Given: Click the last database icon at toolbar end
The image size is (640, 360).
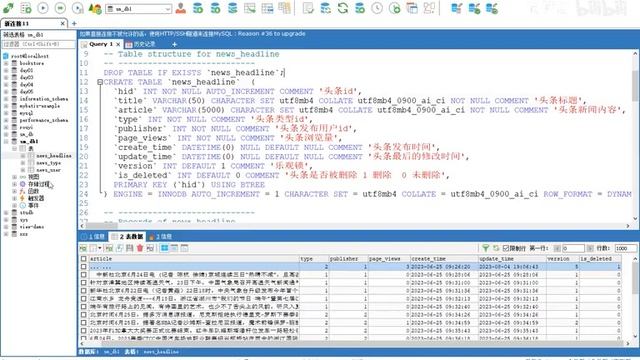Looking at the screenshot, I should tap(491, 8).
